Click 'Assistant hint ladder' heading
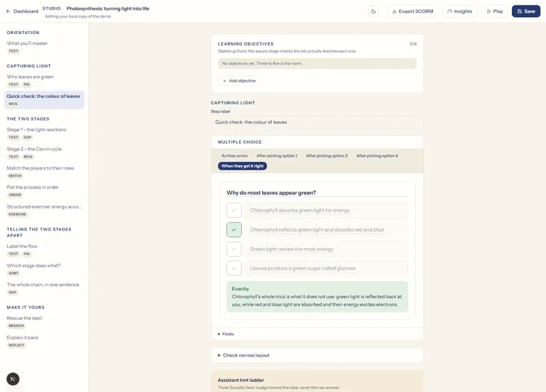This screenshot has width=546, height=392. click(x=241, y=380)
